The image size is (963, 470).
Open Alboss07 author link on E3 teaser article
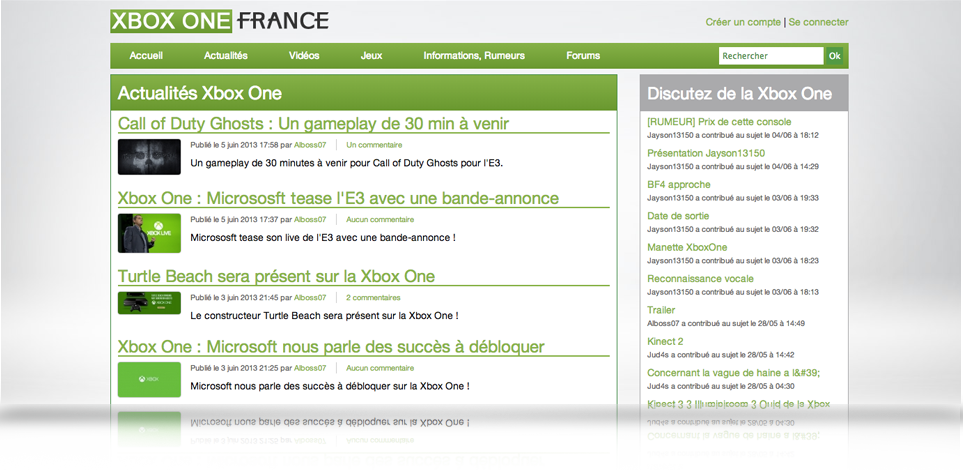pyautogui.click(x=310, y=219)
